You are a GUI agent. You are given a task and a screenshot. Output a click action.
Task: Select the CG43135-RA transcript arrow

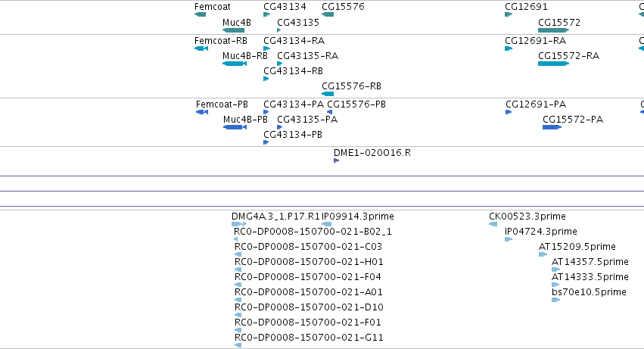pos(280,64)
